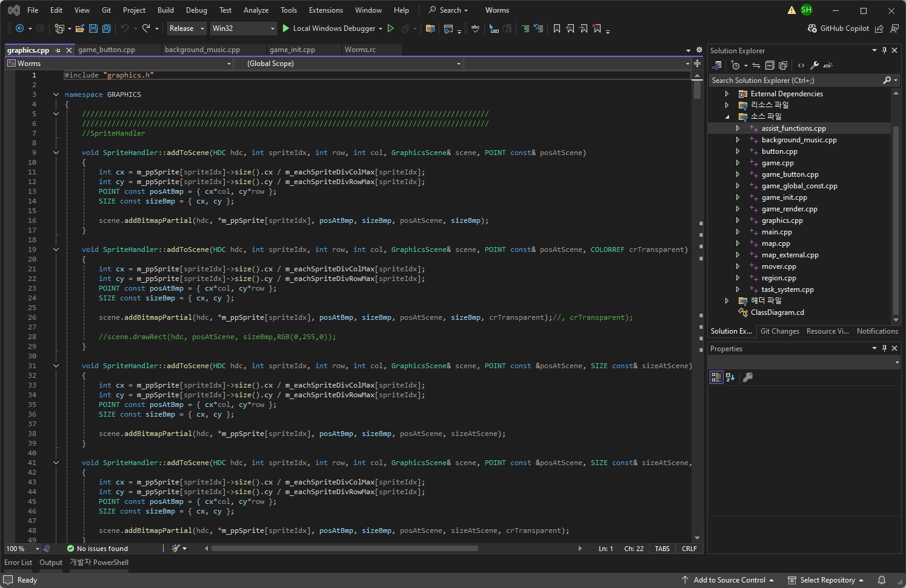Image resolution: width=906 pixels, height=588 pixels.
Task: Click the horizontal scrollbar in code editor
Action: (x=344, y=549)
